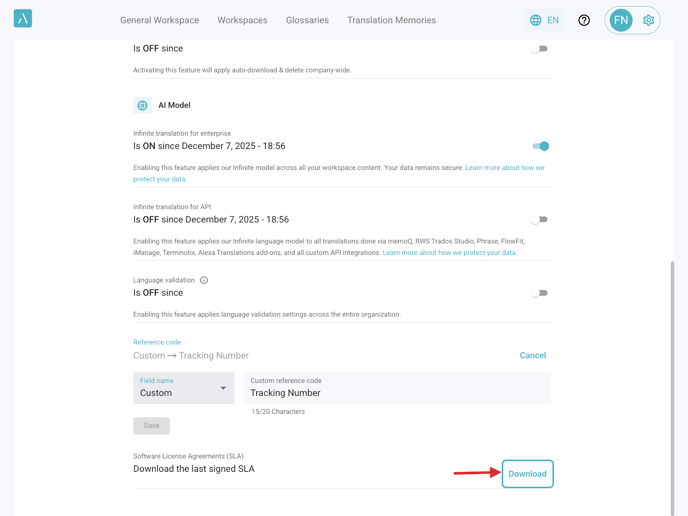The height and width of the screenshot is (516, 688).
Task: Open the Field name dropdown
Action: click(x=184, y=388)
